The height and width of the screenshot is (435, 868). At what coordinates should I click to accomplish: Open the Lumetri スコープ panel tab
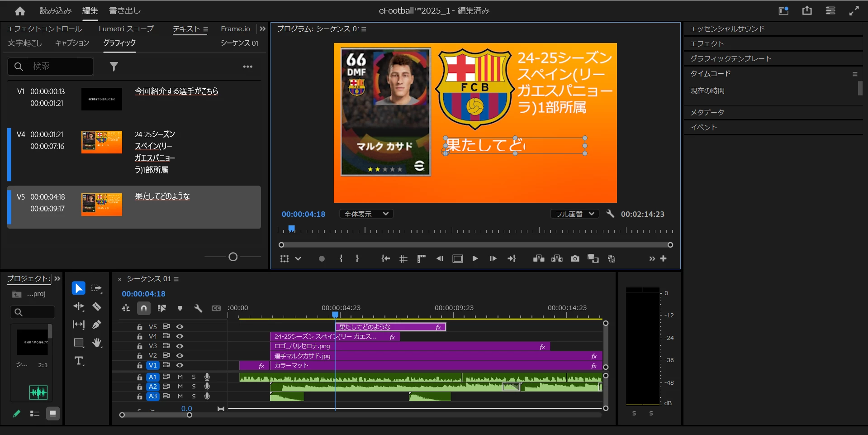tap(126, 29)
